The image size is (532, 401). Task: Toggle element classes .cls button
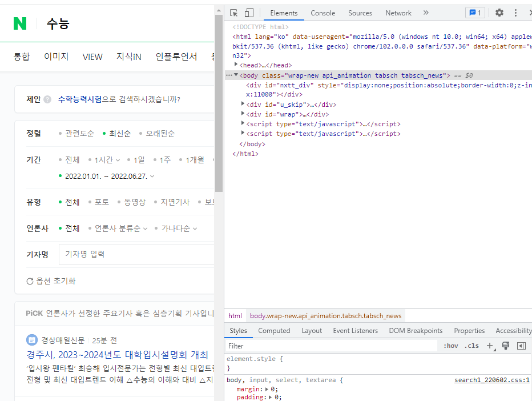[x=471, y=346]
